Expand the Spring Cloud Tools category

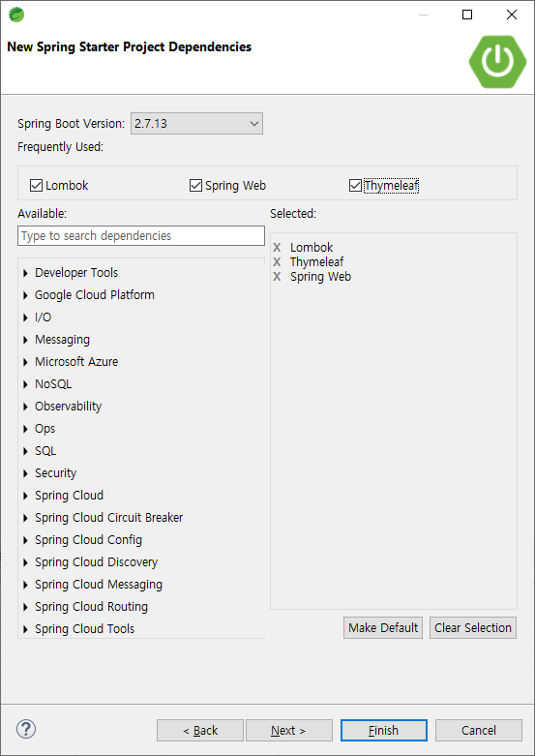25,629
